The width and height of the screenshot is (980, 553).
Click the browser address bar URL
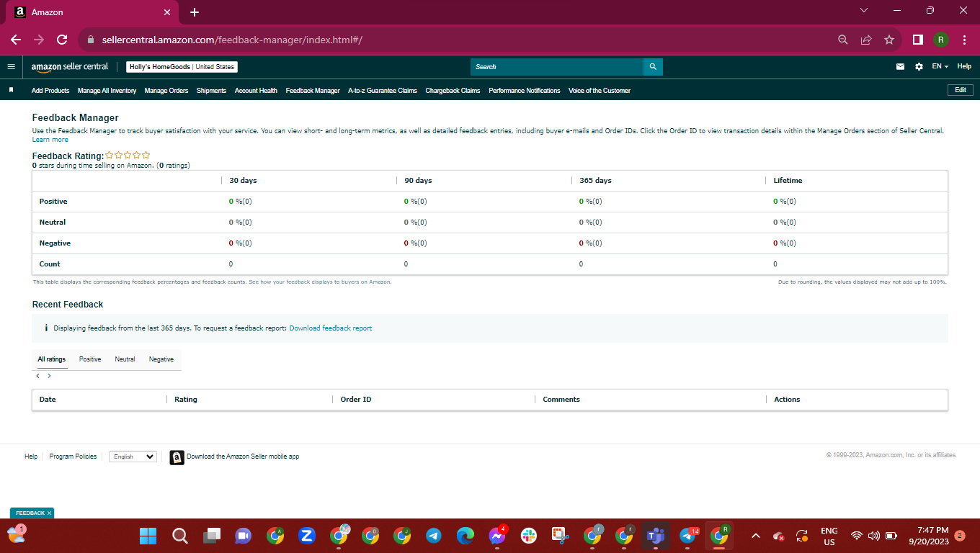click(232, 40)
